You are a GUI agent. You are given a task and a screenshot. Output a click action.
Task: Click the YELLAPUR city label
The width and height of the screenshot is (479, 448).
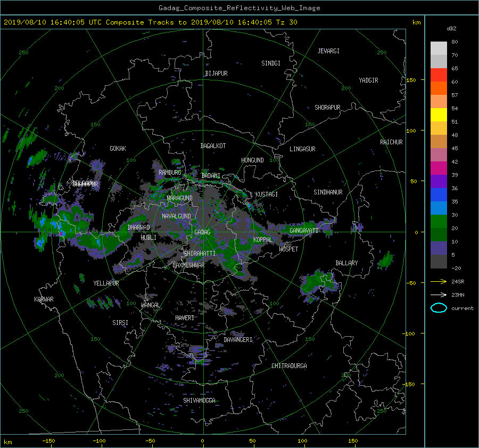tap(106, 283)
